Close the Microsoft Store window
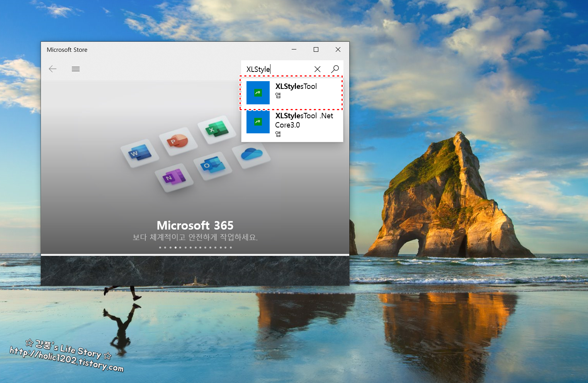The height and width of the screenshot is (383, 588). [338, 49]
